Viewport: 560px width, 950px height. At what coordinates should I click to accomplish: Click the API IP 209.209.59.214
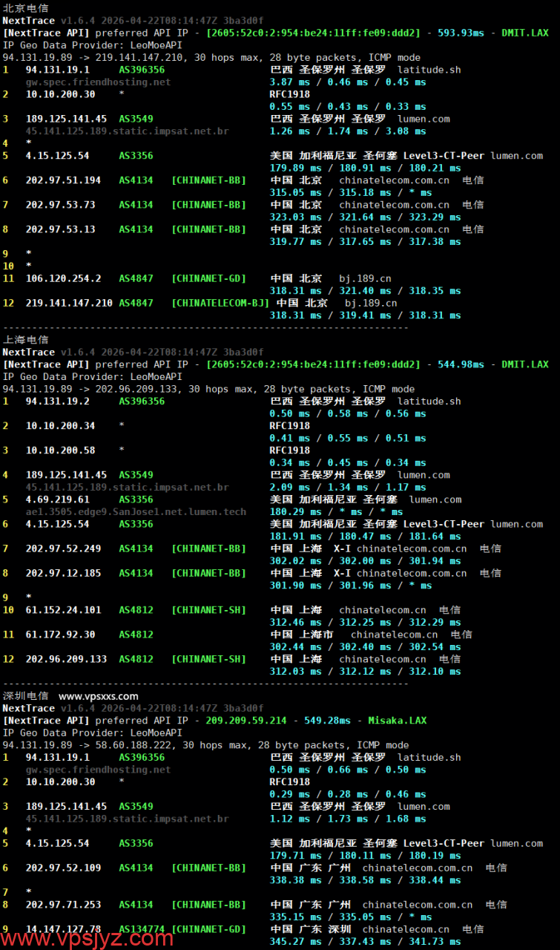coord(246,721)
